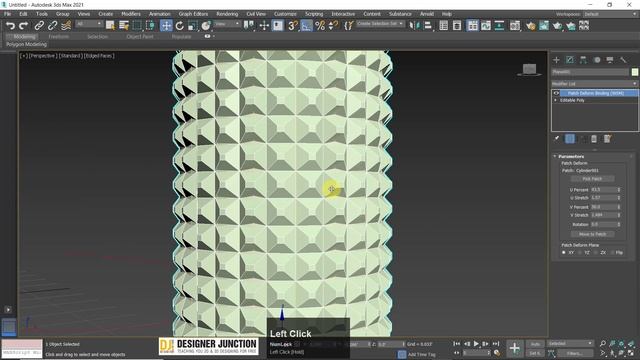Click the Move to Patch button
This screenshot has height=360, width=640.
click(x=592, y=234)
